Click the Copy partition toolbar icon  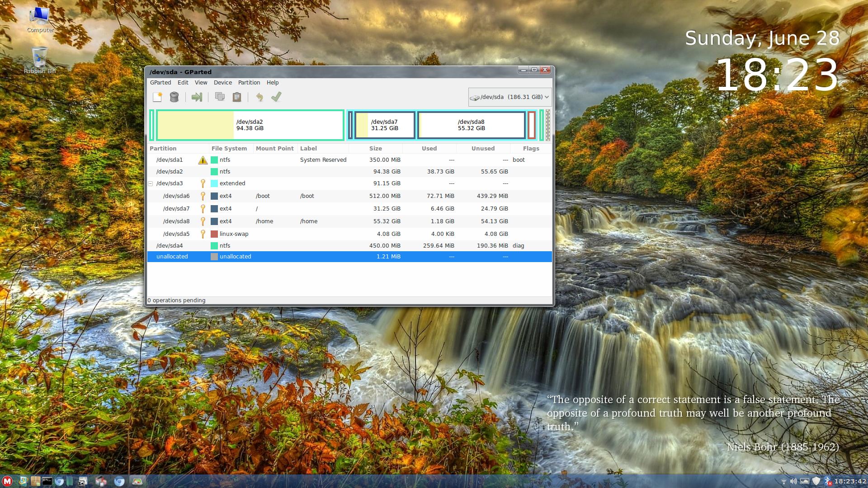click(x=220, y=97)
